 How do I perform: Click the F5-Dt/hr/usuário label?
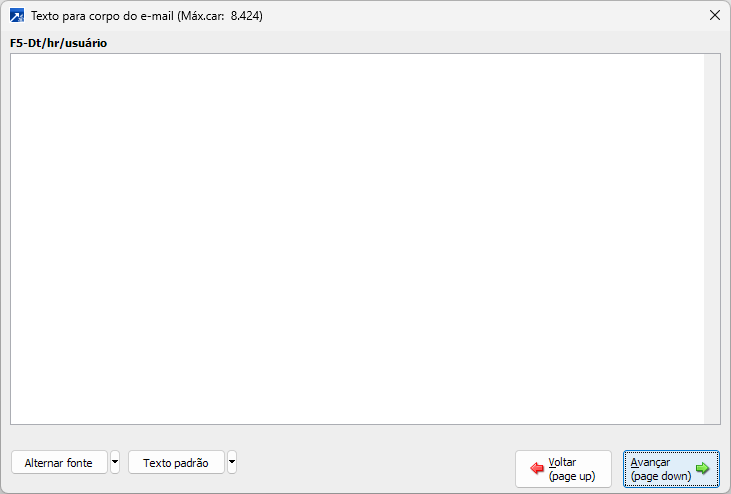click(x=58, y=43)
